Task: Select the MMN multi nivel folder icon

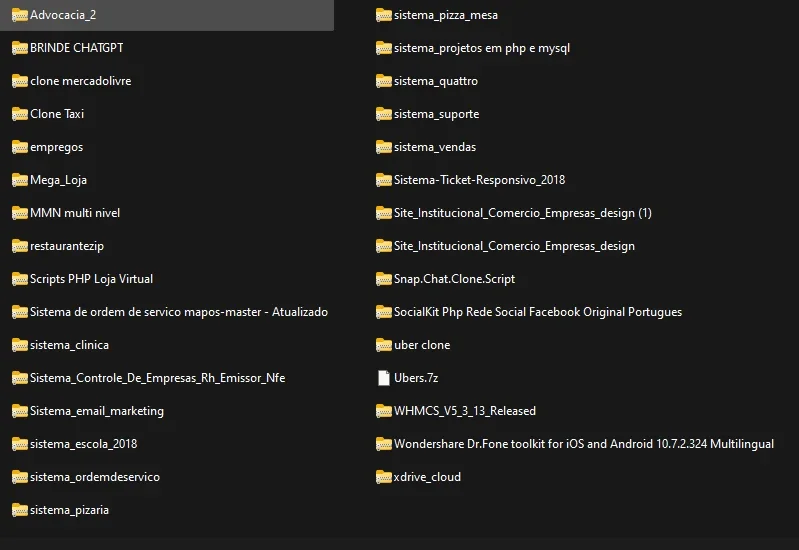Action: [x=19, y=213]
